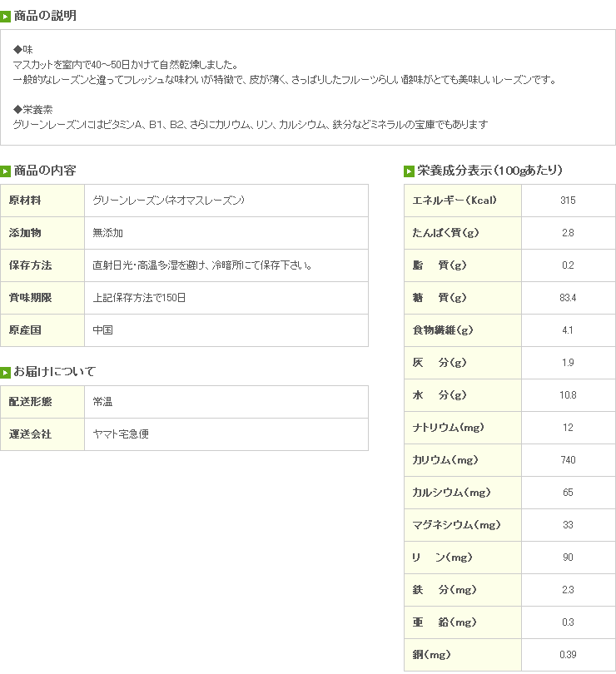Click the 無添加 value cell
Image resolution: width=616 pixels, height=674 pixels.
(x=226, y=233)
